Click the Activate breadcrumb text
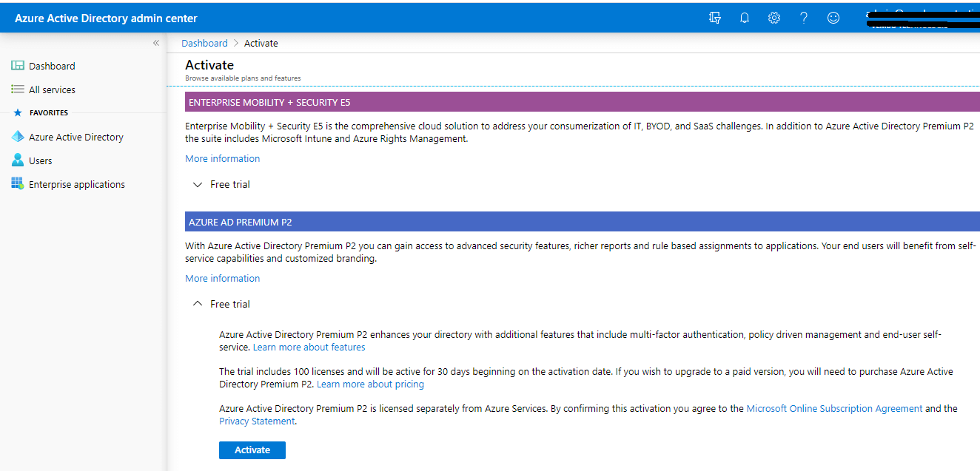This screenshot has height=471, width=980. 261,43
